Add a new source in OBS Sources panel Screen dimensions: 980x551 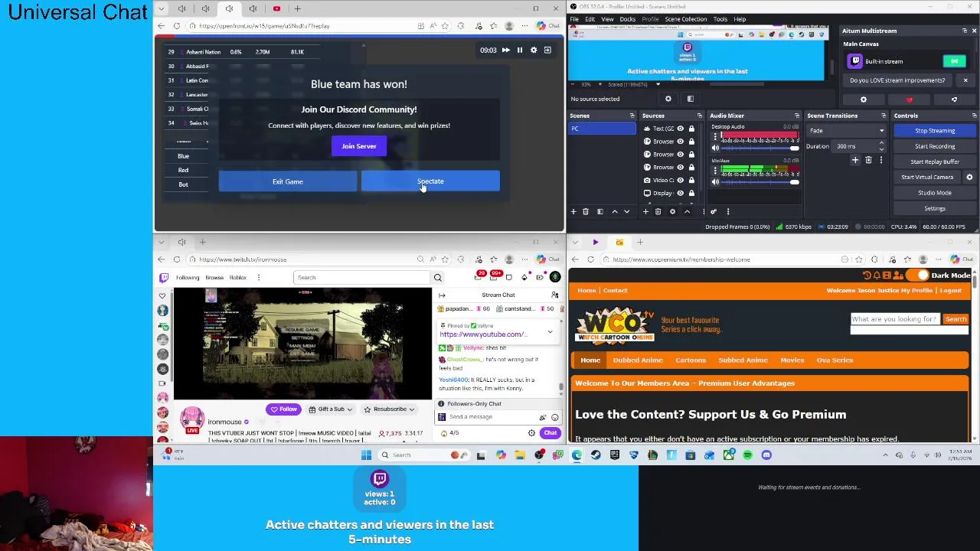click(x=645, y=211)
